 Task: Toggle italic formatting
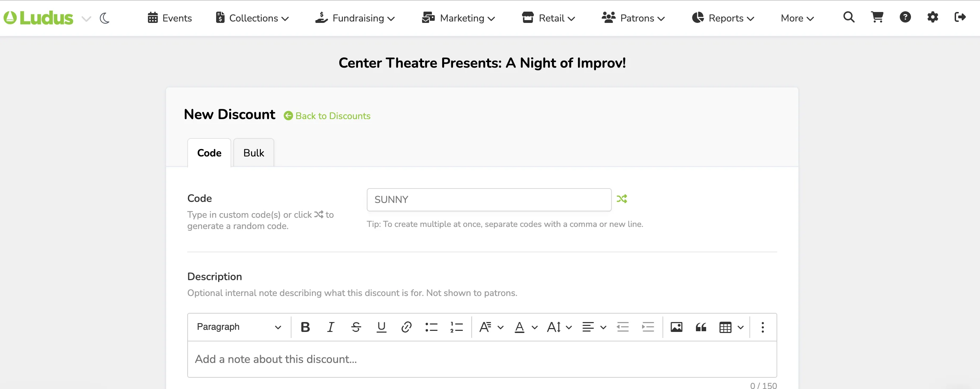tap(331, 327)
